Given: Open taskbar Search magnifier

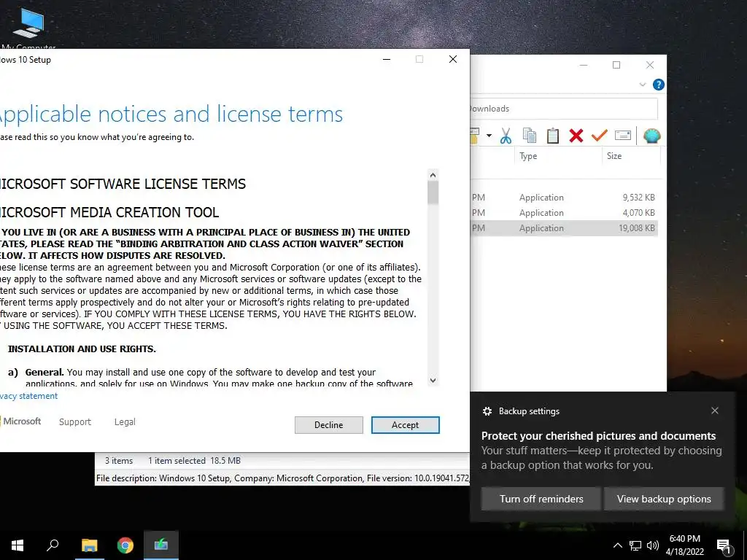Looking at the screenshot, I should tap(53, 545).
